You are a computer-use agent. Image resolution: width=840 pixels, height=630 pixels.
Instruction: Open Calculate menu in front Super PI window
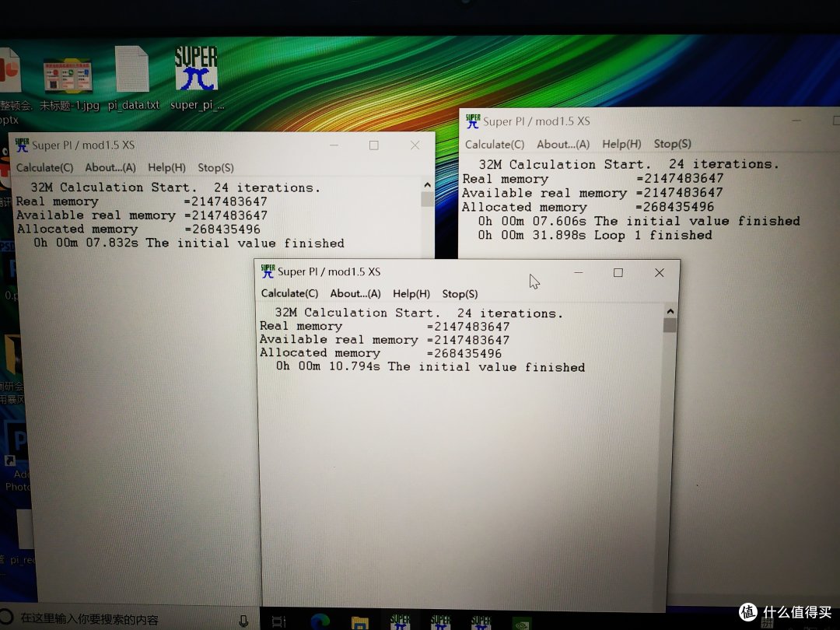pos(289,293)
